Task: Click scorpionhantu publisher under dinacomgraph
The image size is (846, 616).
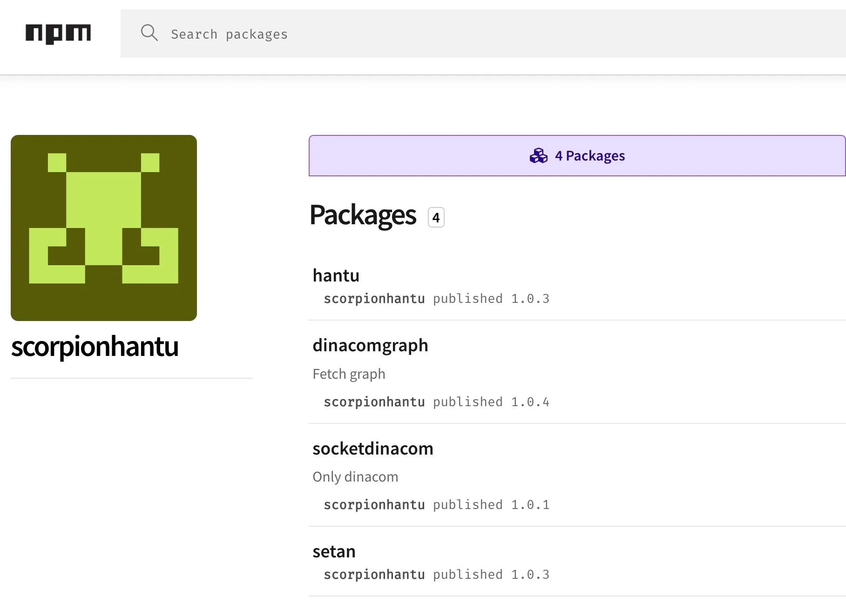Action: [x=374, y=402]
